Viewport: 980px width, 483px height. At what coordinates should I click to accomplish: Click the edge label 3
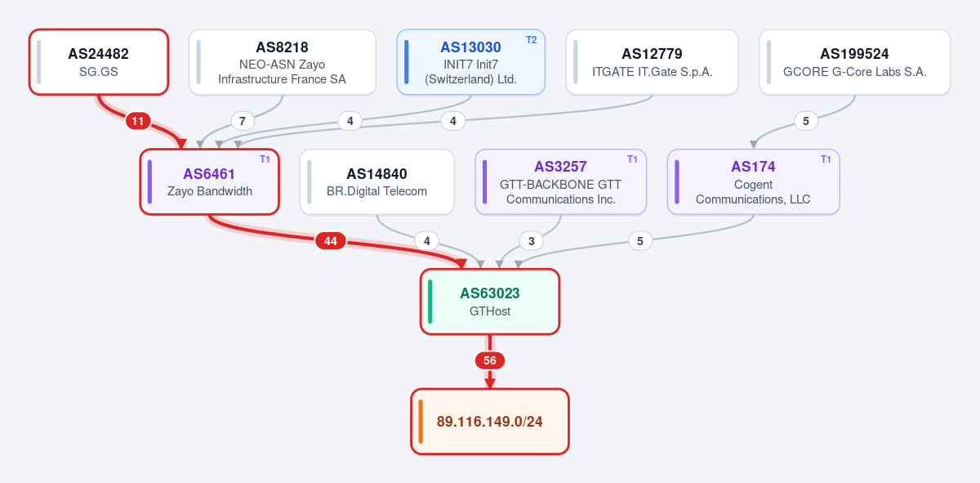[532, 241]
